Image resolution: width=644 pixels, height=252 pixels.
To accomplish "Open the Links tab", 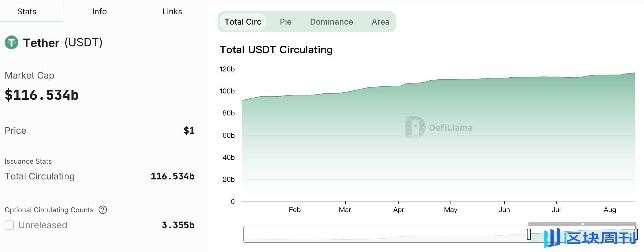I will coord(172,11).
